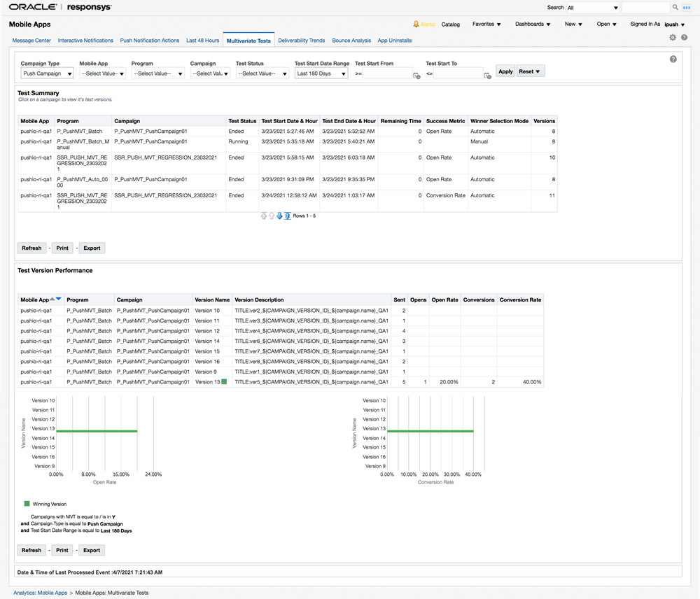Click the search magnifier icon
700x599 pixels.
coord(675,8)
